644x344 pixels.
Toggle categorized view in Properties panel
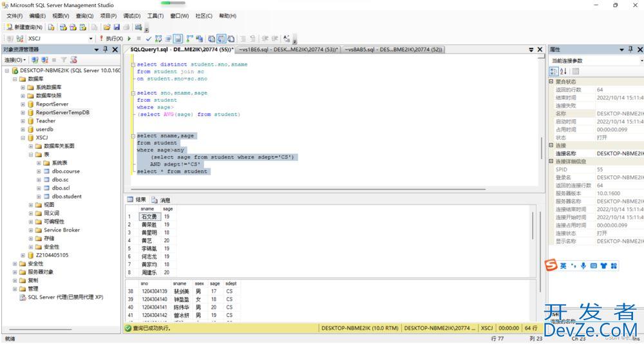click(554, 72)
